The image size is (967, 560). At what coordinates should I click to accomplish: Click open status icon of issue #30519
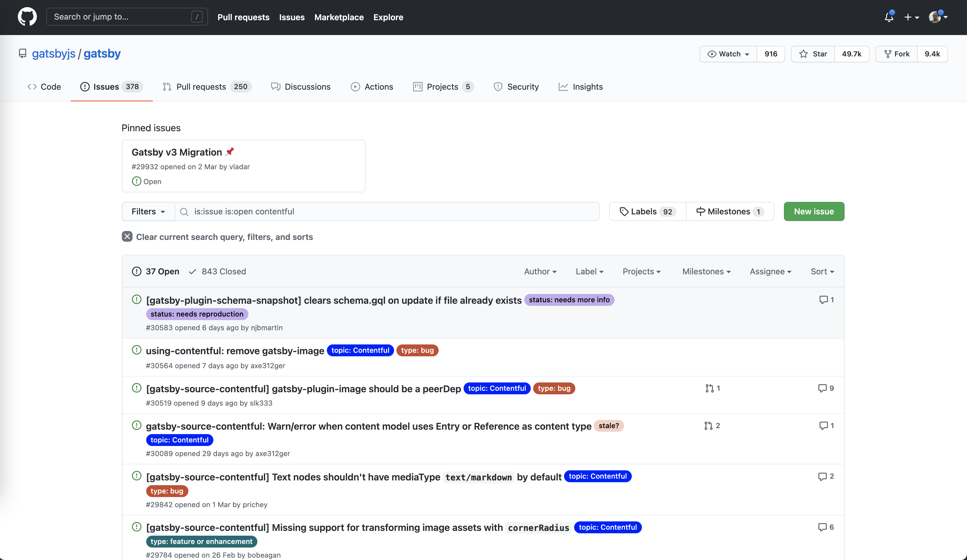[x=137, y=388]
